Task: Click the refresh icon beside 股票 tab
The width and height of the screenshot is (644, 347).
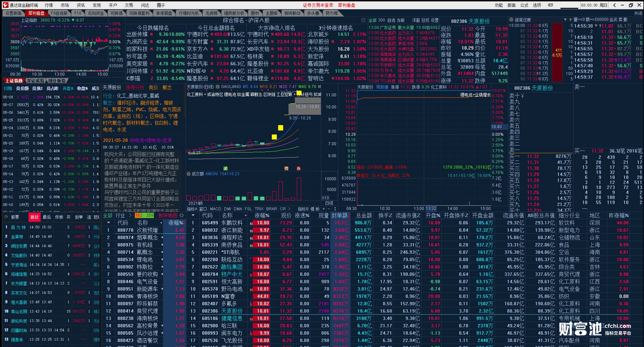Action: tap(6, 216)
